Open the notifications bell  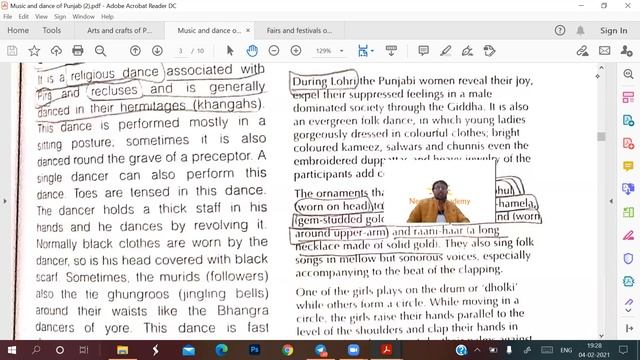[x=580, y=30]
